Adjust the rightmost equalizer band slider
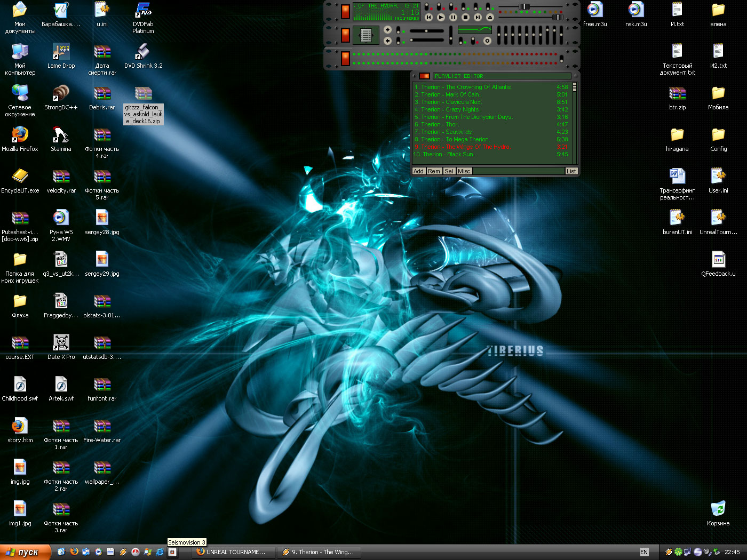Screen dimensions: 747x560 coord(561,35)
